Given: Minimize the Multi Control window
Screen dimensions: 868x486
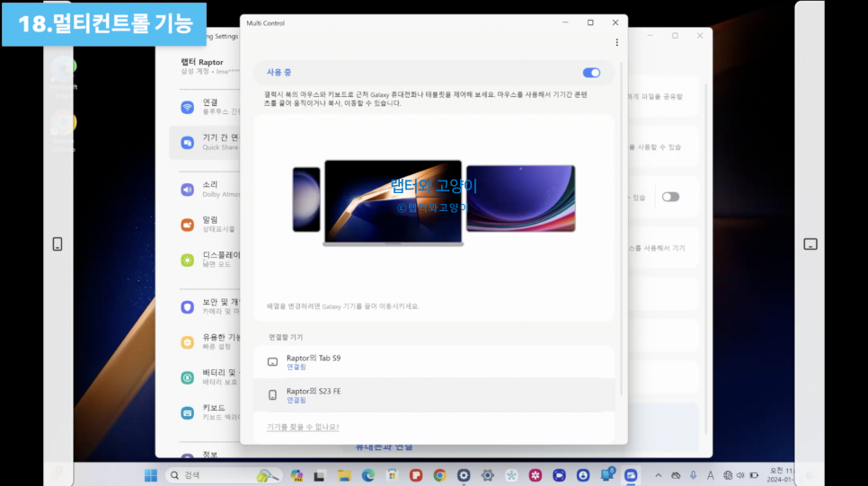Looking at the screenshot, I should coord(565,22).
